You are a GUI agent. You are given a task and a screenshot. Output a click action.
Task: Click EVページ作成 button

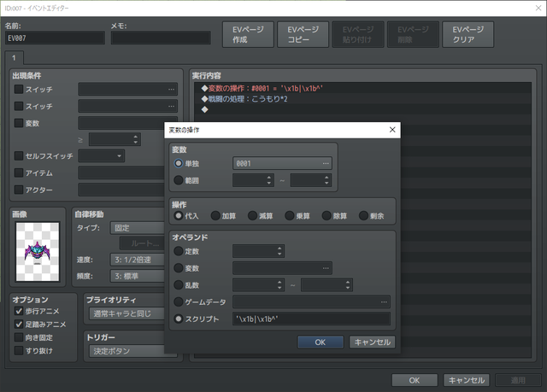248,34
